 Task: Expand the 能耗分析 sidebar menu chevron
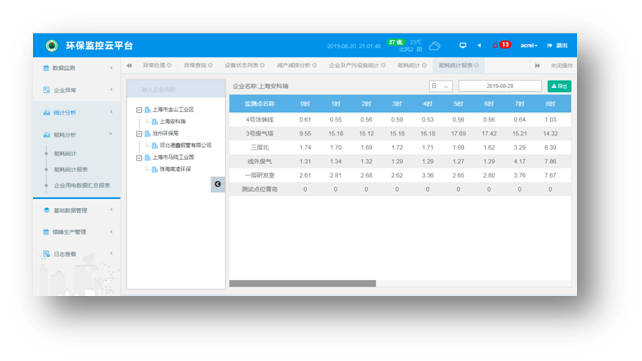pyautogui.click(x=111, y=134)
